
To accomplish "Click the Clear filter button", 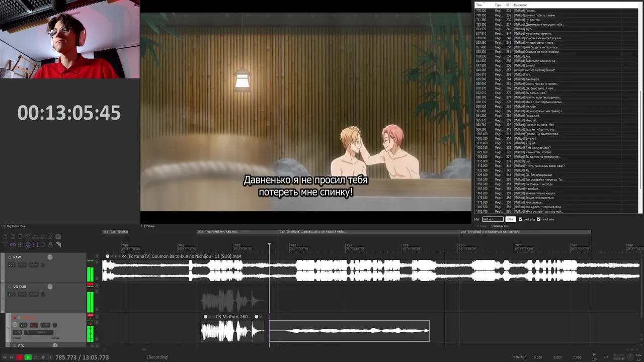I will (510, 219).
